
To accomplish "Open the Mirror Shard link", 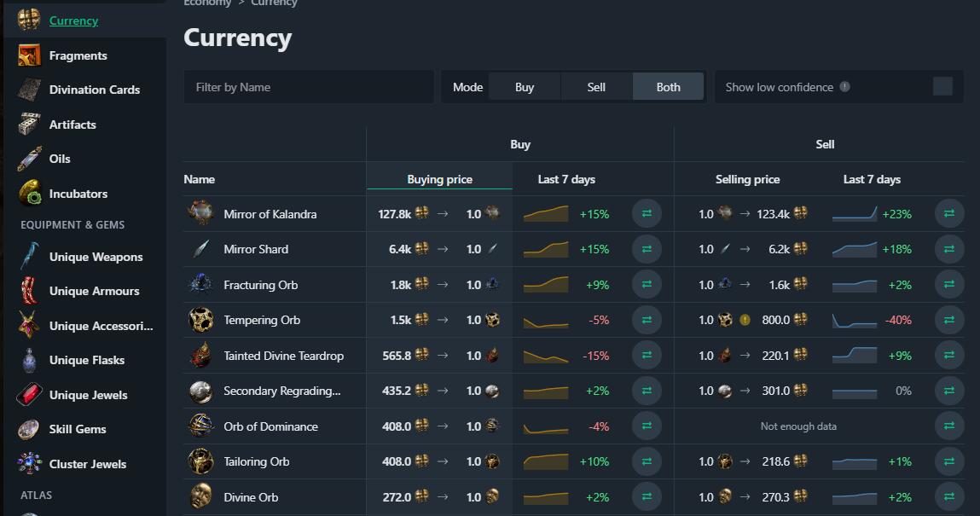I will 256,249.
